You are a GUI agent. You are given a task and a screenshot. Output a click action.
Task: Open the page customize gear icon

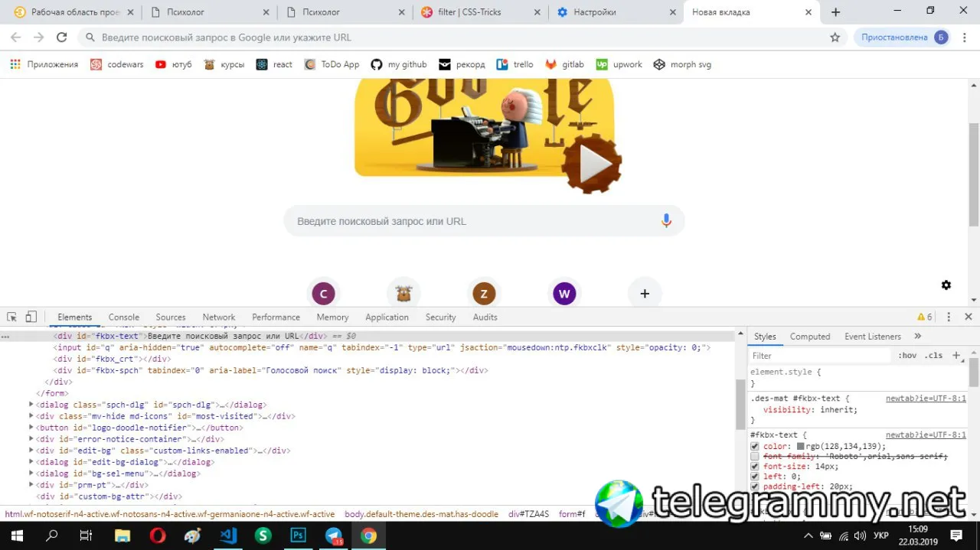[x=946, y=285]
